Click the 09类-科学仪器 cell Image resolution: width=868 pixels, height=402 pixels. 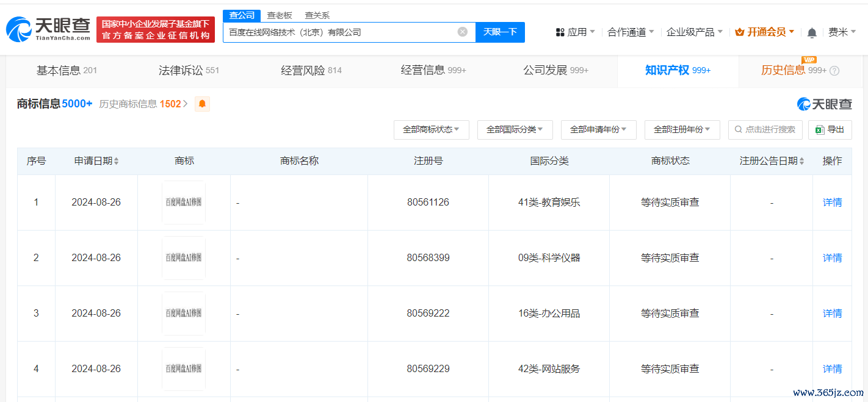coord(549,258)
